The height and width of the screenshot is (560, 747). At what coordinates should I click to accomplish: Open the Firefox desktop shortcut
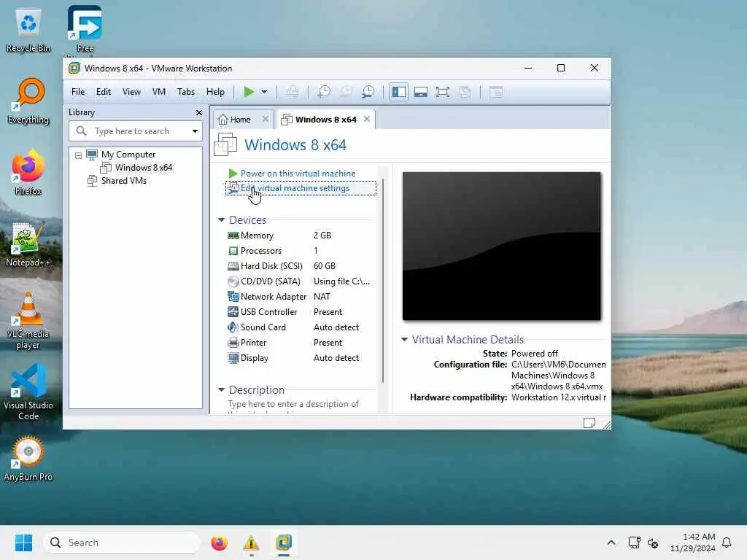click(28, 172)
